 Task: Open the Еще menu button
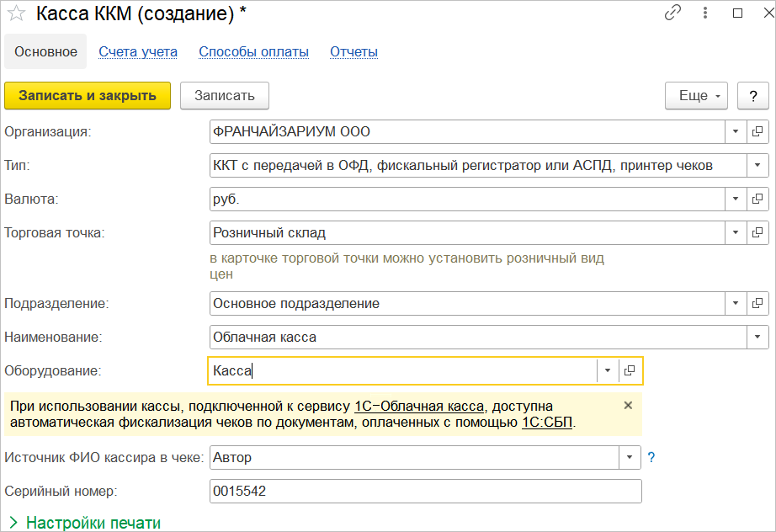pos(696,96)
